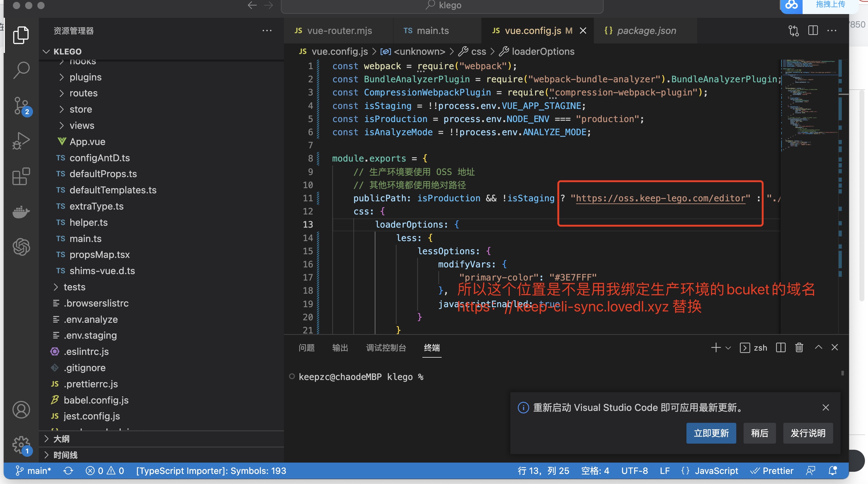Change indentation via 空格: 4
The height and width of the screenshot is (484, 868).
point(595,471)
